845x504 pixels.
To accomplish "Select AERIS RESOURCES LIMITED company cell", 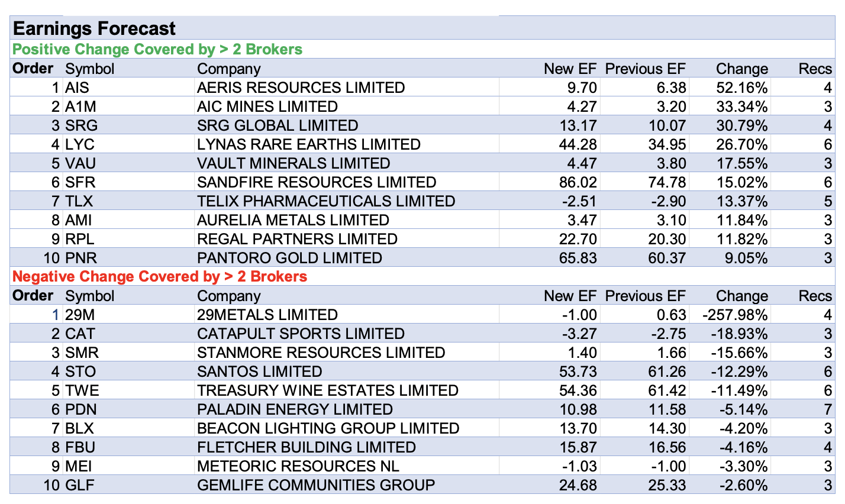I will pyautogui.click(x=301, y=88).
